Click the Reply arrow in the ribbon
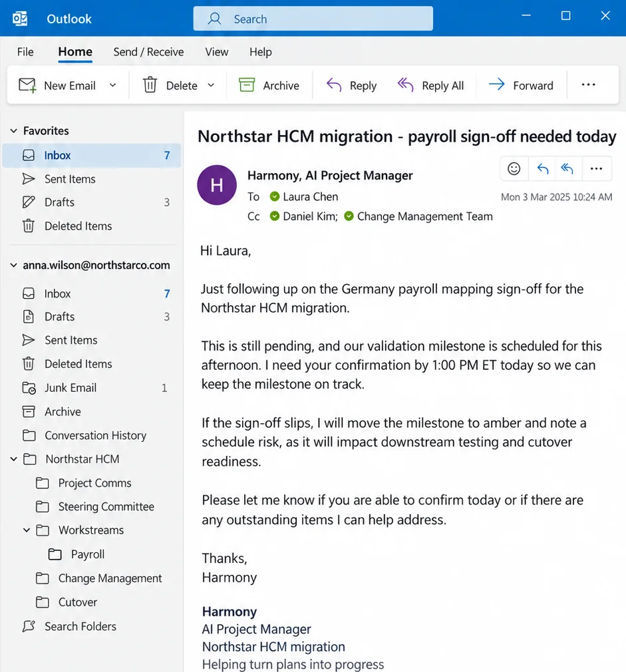The width and height of the screenshot is (626, 672). pyautogui.click(x=334, y=85)
